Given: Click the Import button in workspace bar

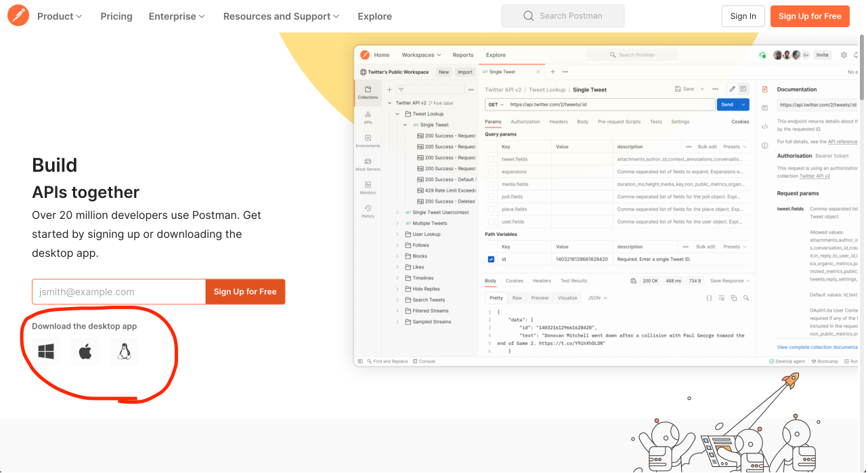Looking at the screenshot, I should pyautogui.click(x=465, y=72).
